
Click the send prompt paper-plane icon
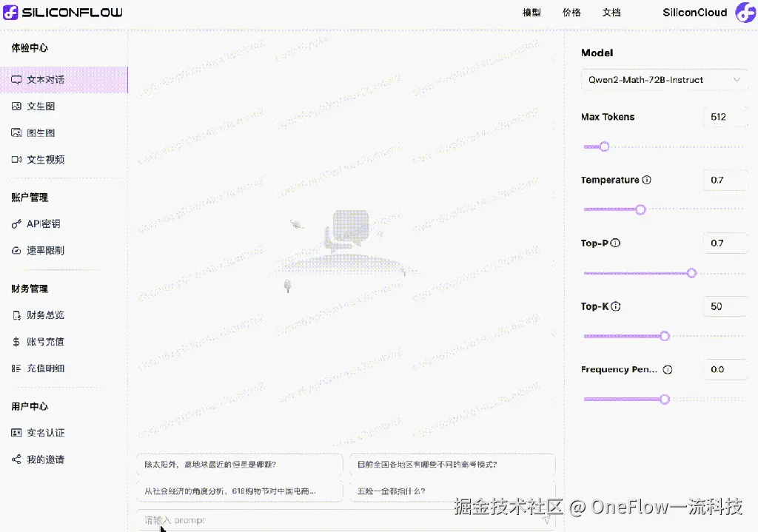pos(546,519)
